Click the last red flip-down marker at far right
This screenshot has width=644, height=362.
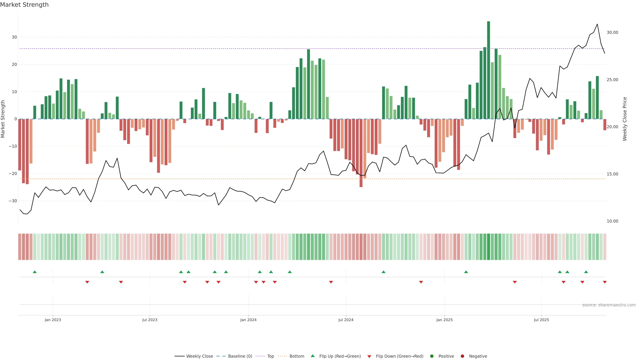pyautogui.click(x=604, y=282)
